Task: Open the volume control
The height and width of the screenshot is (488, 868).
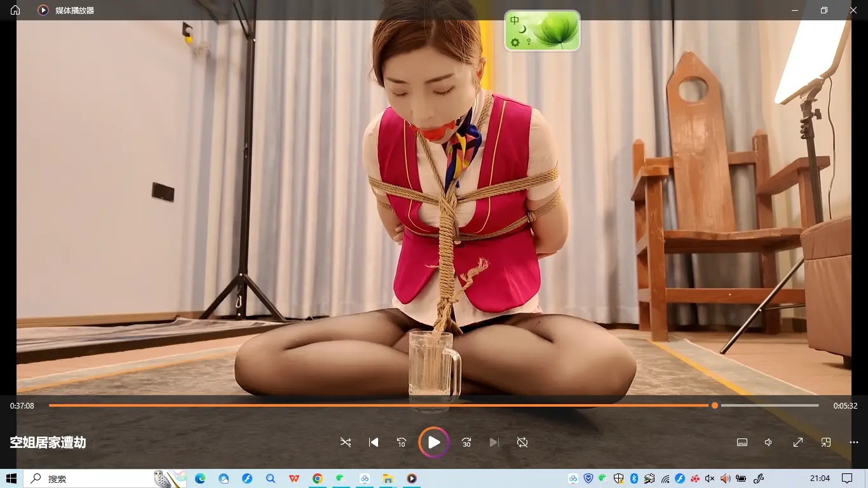Action: click(769, 442)
